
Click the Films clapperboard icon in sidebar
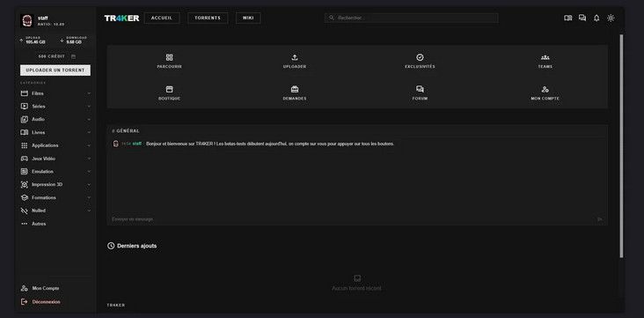click(x=25, y=93)
